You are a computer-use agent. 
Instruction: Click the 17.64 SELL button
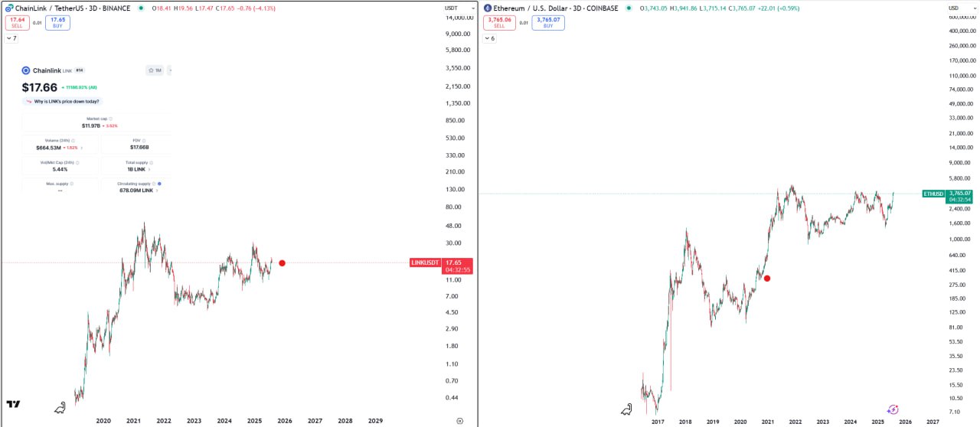(x=17, y=23)
